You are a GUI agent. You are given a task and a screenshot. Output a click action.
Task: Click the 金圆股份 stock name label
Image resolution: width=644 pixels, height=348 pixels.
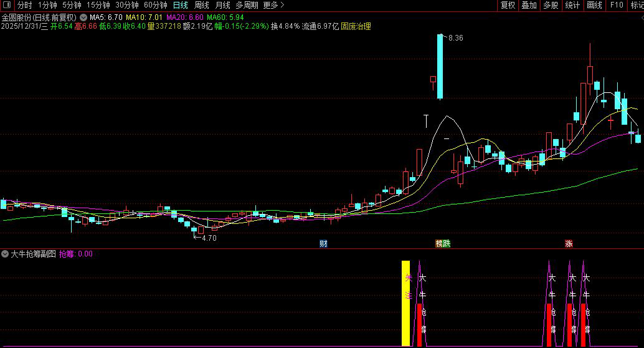click(16, 17)
